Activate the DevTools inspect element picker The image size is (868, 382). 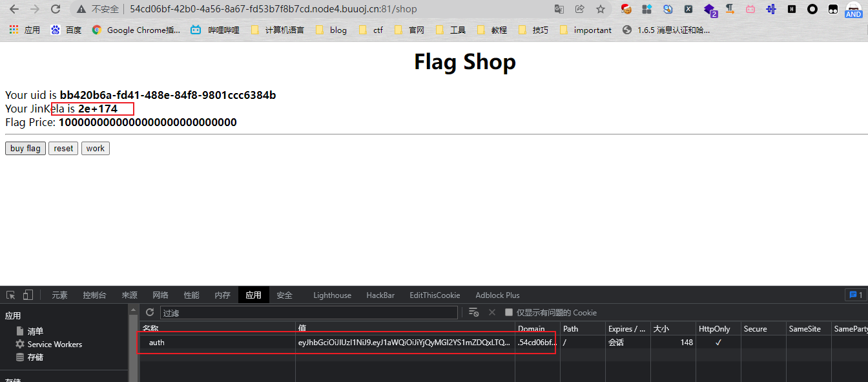[11, 295]
